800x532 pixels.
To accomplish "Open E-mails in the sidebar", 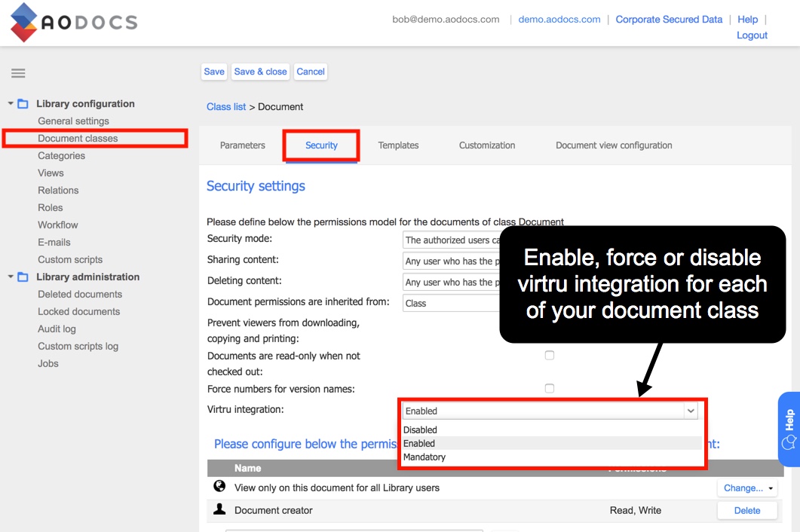I will [x=54, y=243].
